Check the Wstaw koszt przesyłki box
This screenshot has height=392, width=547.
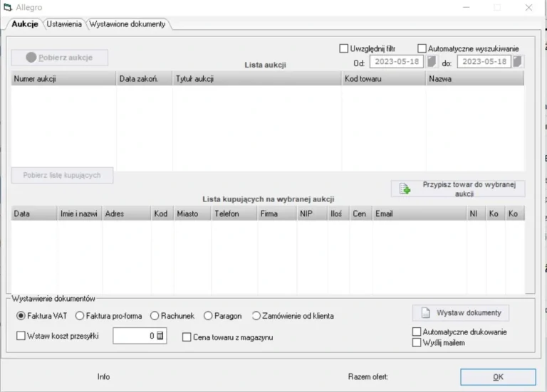[21, 336]
